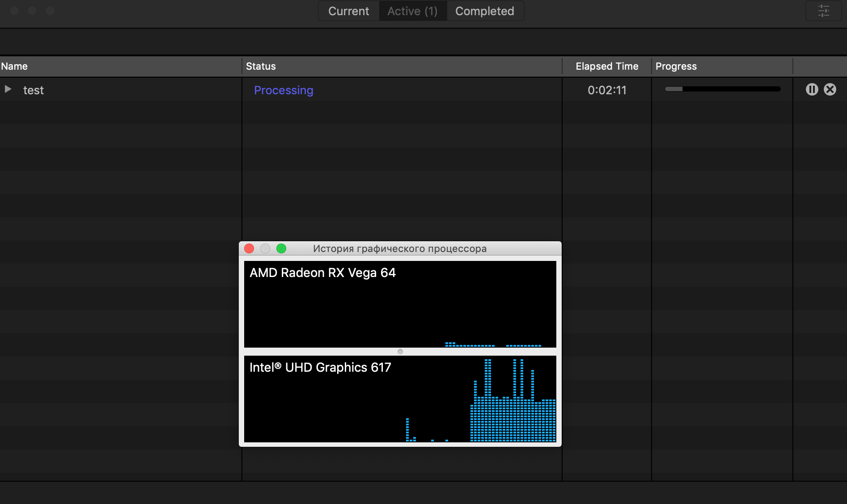Sort by Name column header
This screenshot has height=504, width=847.
[14, 66]
